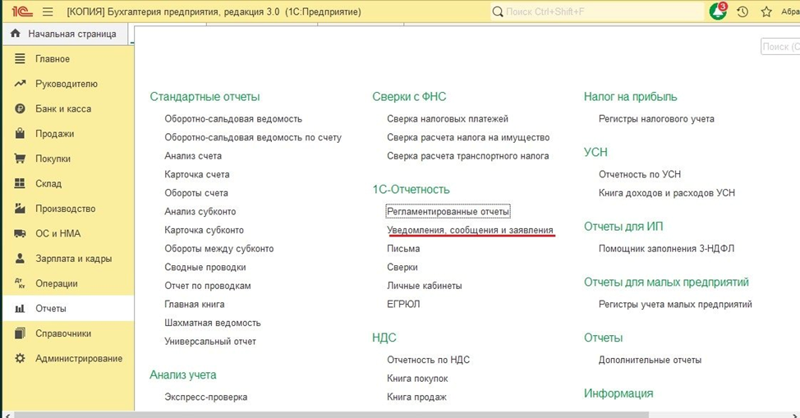Open Сверка расчета транспортного налога
The height and width of the screenshot is (418, 800).
pyautogui.click(x=468, y=156)
